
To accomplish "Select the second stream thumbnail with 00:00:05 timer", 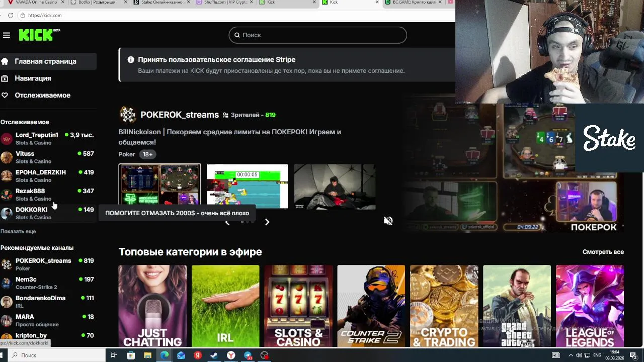I will (247, 186).
